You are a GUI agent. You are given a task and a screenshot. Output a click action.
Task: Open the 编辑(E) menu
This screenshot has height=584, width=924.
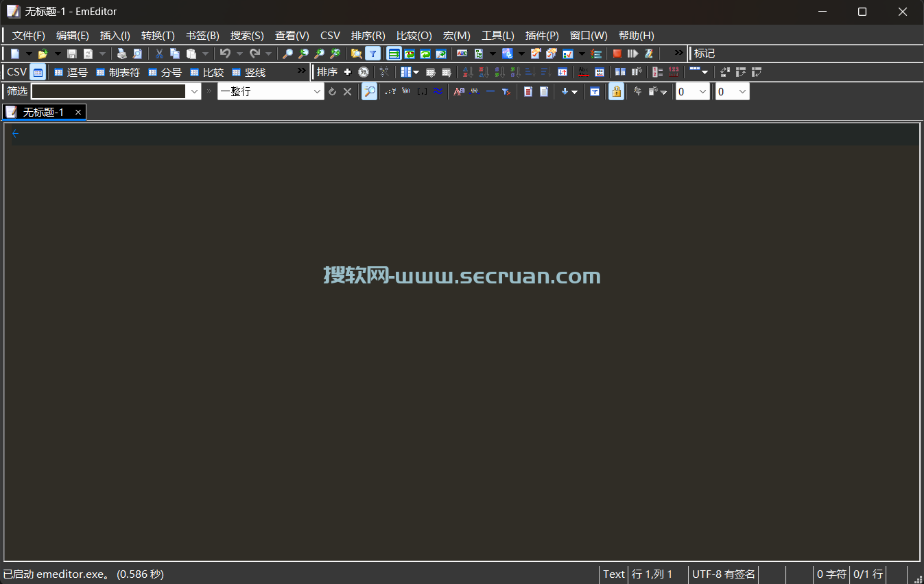coord(73,36)
